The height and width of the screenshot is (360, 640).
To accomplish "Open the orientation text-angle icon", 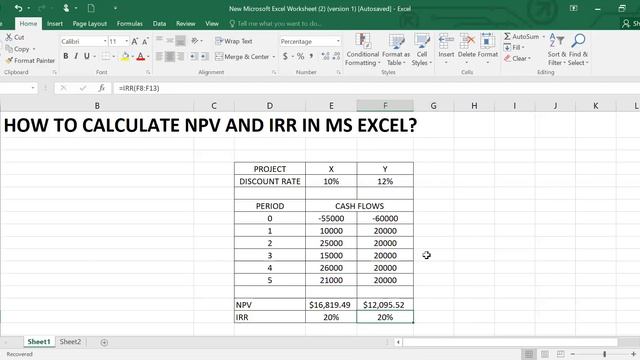I will [x=195, y=40].
